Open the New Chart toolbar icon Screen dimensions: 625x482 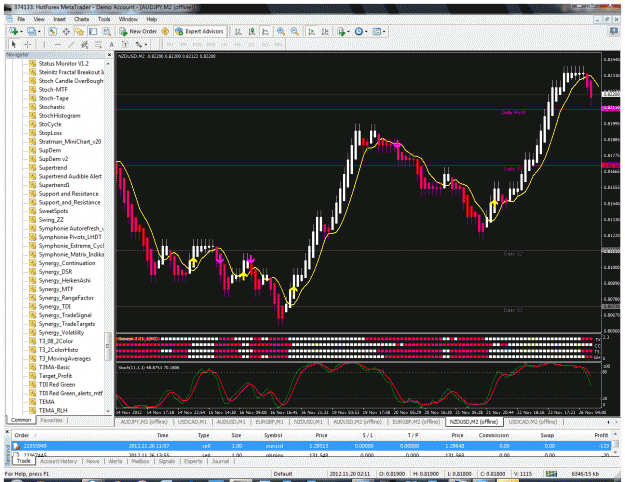[14, 31]
